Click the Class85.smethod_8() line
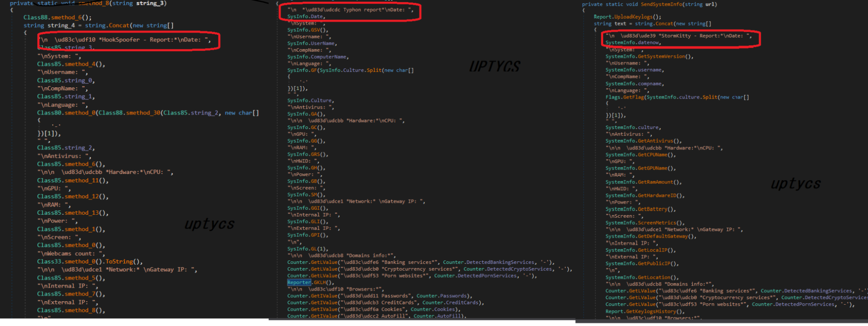The height and width of the screenshot is (326, 868). point(71,310)
